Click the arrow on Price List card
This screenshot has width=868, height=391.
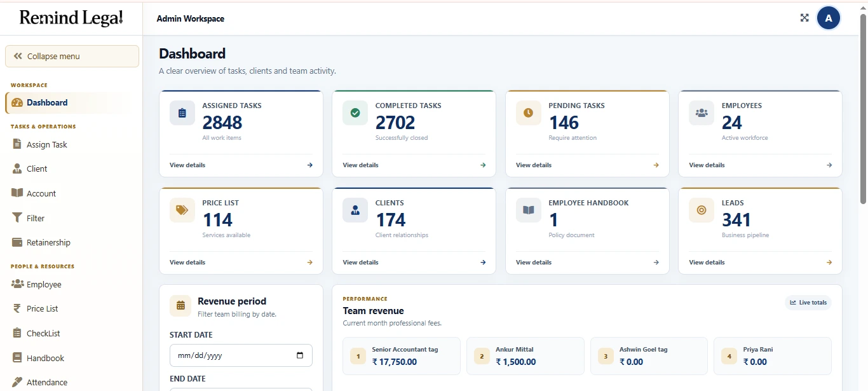point(310,263)
